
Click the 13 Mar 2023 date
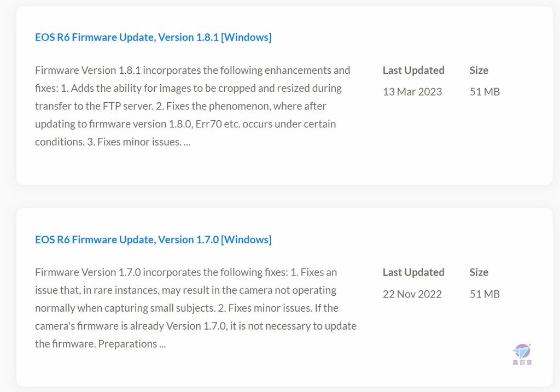pos(412,92)
